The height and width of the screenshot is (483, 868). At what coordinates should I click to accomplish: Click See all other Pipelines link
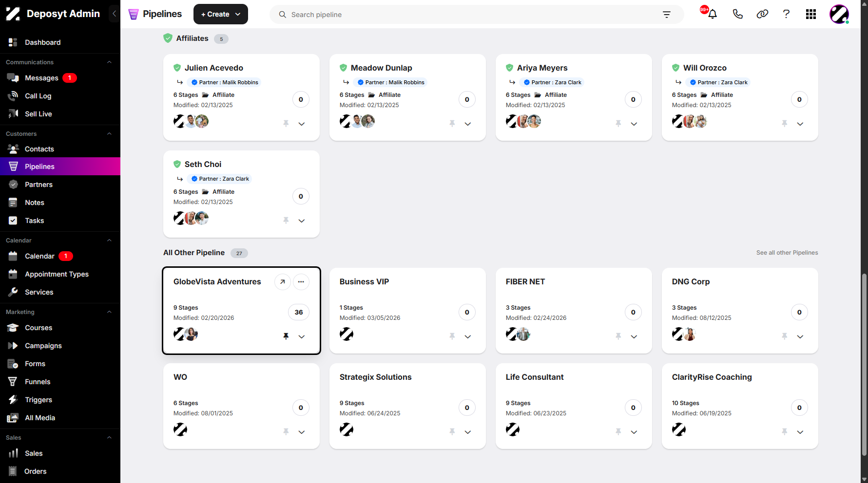[x=787, y=253]
